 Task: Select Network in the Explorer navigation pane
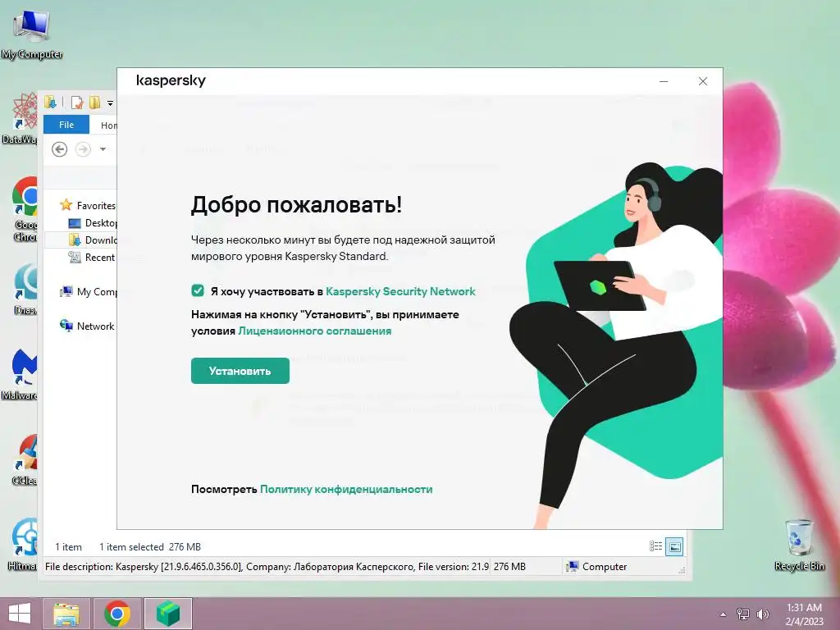[x=87, y=326]
